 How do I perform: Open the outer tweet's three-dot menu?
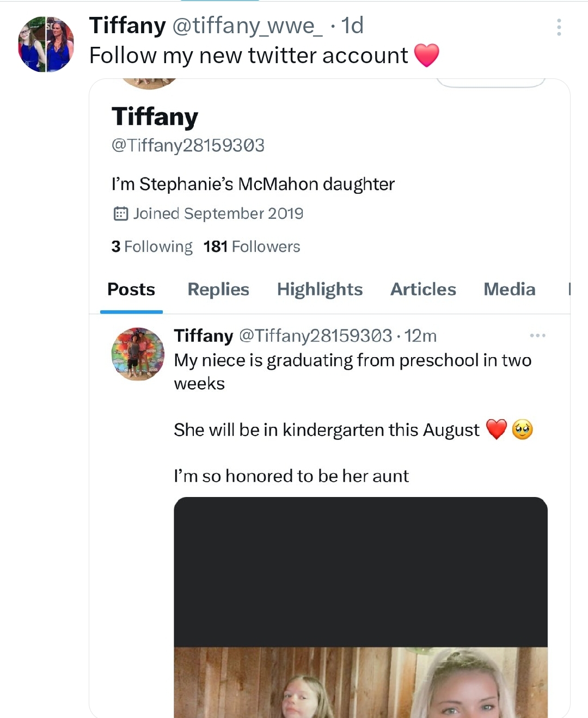point(559,27)
